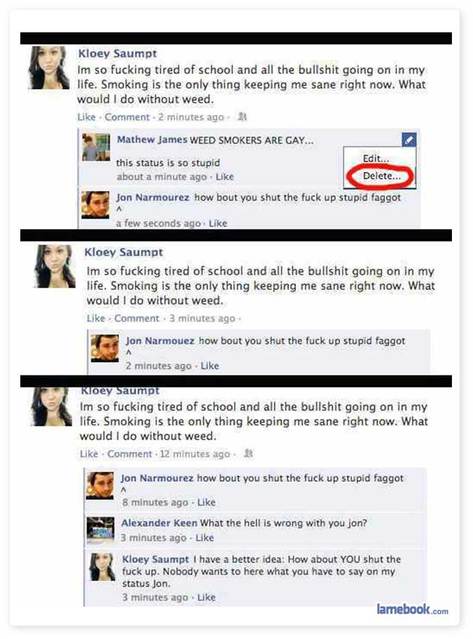Like Alexander Keen's comment
This screenshot has width=473, height=639.
coord(205,538)
